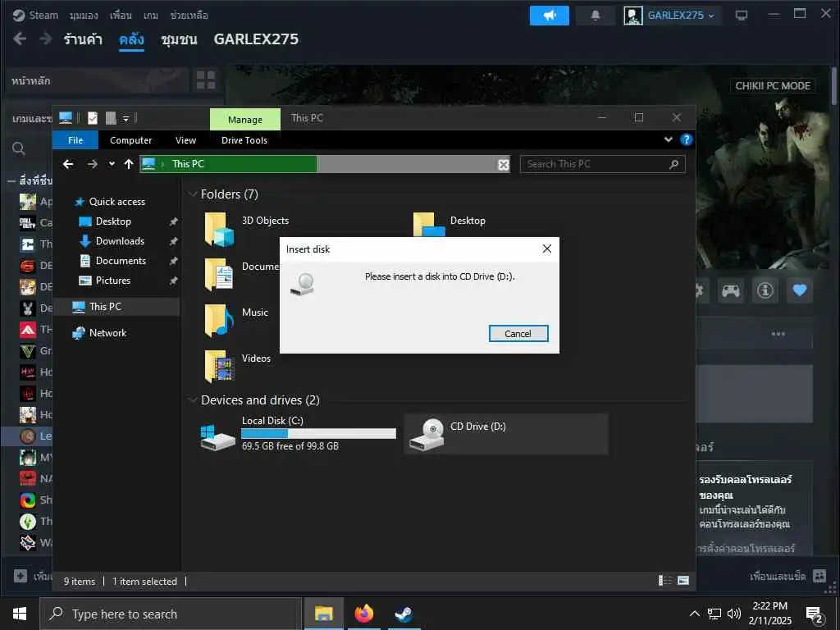Open Steam friends and chat link

click(788, 577)
